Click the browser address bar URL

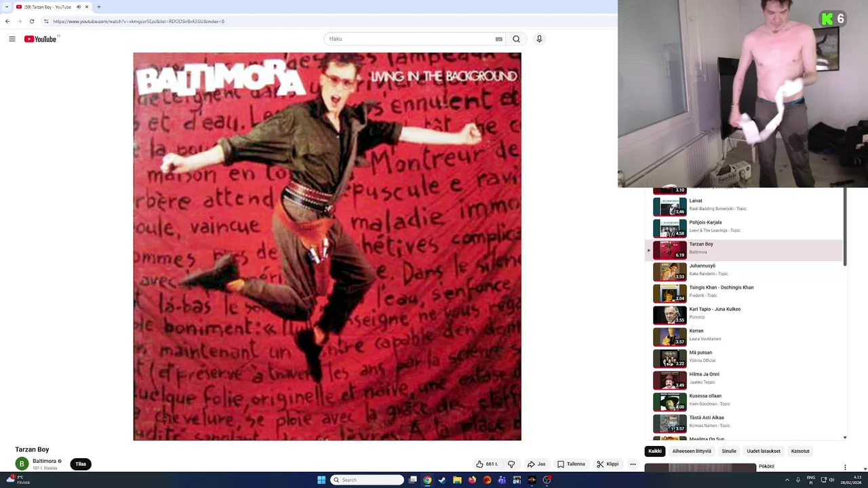pyautogui.click(x=138, y=21)
